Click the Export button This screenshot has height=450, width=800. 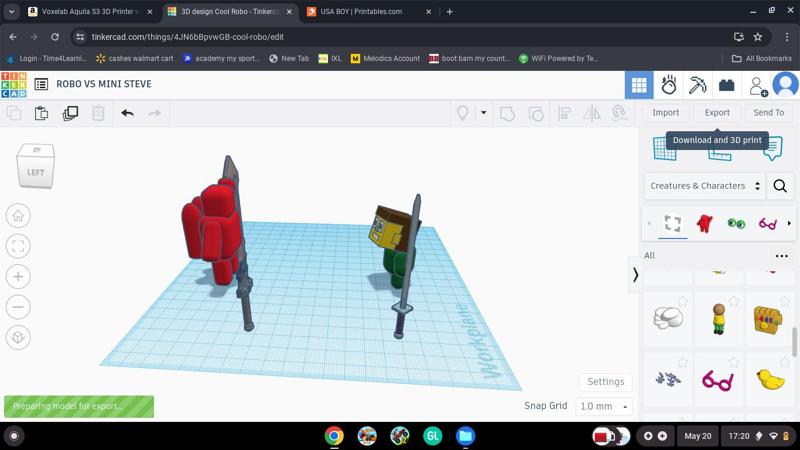coord(717,113)
